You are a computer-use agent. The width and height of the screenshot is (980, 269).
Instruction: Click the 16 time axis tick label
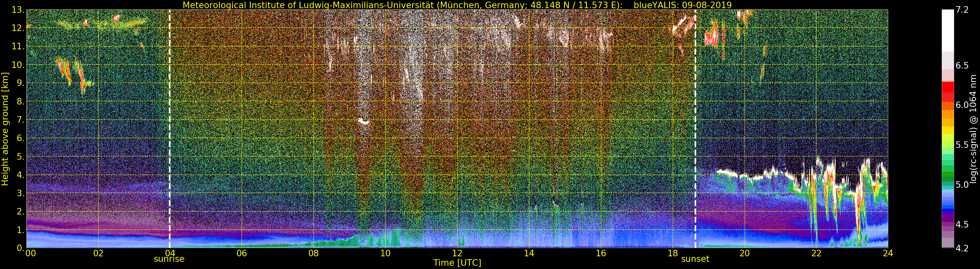601,253
